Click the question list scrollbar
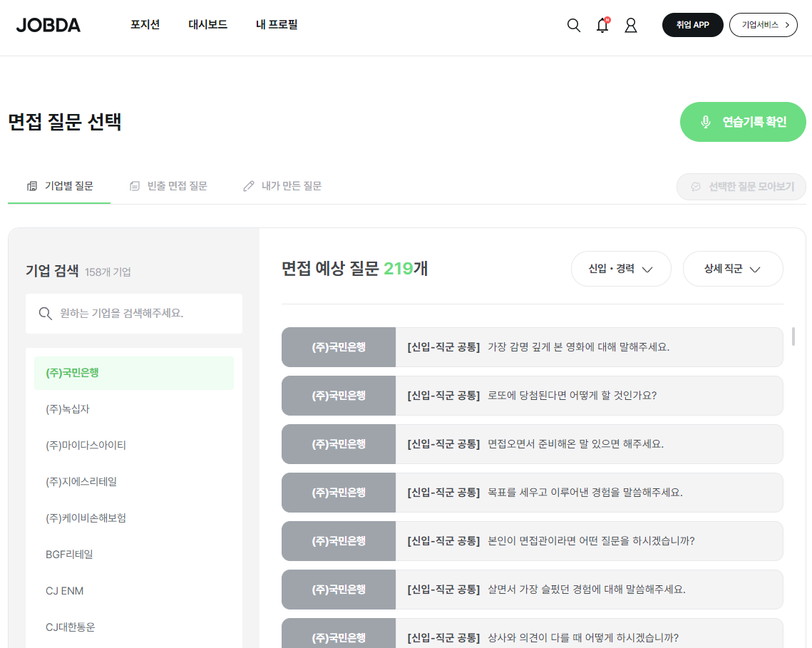 (793, 336)
